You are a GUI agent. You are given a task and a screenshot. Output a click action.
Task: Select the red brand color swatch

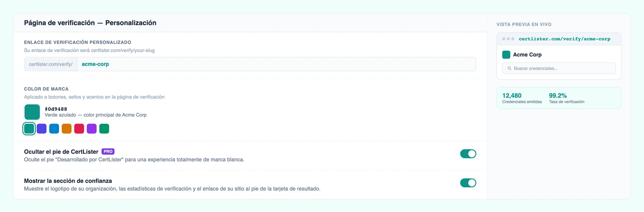coord(79,129)
